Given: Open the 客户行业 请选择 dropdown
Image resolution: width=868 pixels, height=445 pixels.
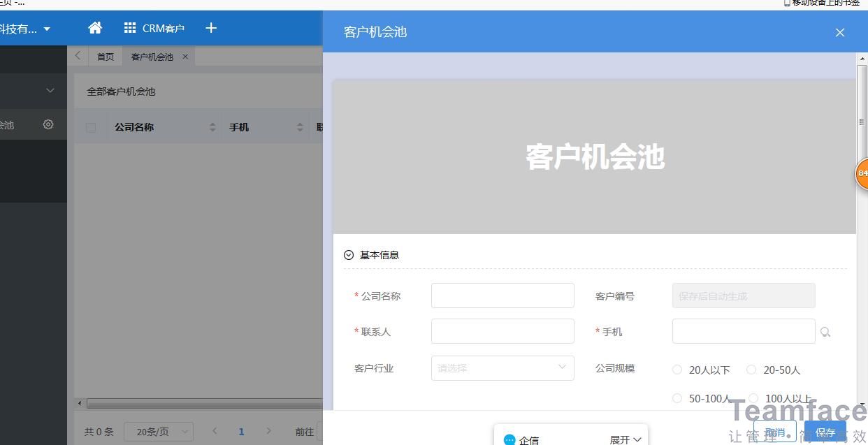Looking at the screenshot, I should pyautogui.click(x=502, y=368).
